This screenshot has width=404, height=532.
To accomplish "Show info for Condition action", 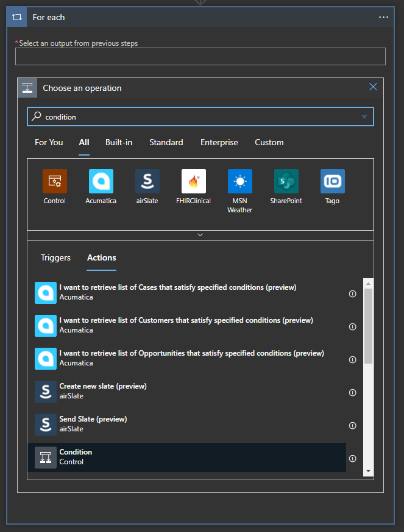I will pyautogui.click(x=352, y=459).
